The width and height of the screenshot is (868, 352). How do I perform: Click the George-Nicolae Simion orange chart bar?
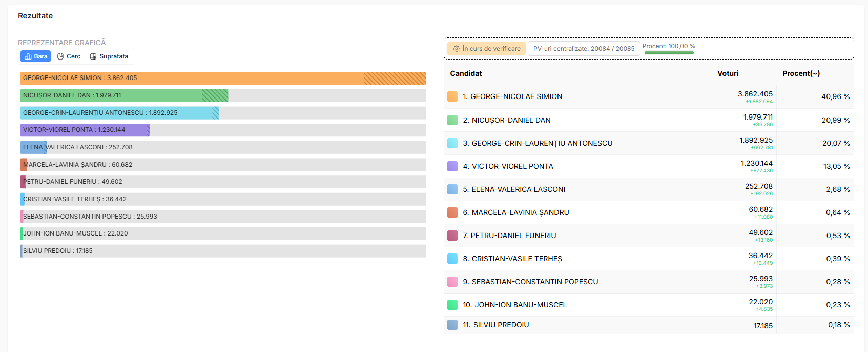coord(223,78)
